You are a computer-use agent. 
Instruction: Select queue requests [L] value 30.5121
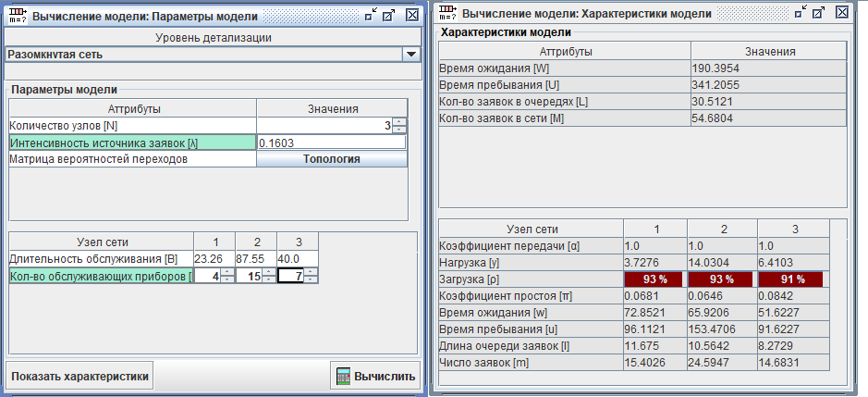click(768, 102)
